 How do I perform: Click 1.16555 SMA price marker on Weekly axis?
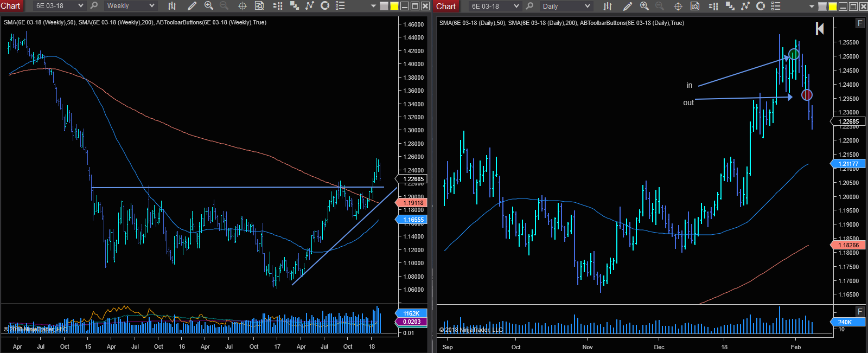(412, 220)
